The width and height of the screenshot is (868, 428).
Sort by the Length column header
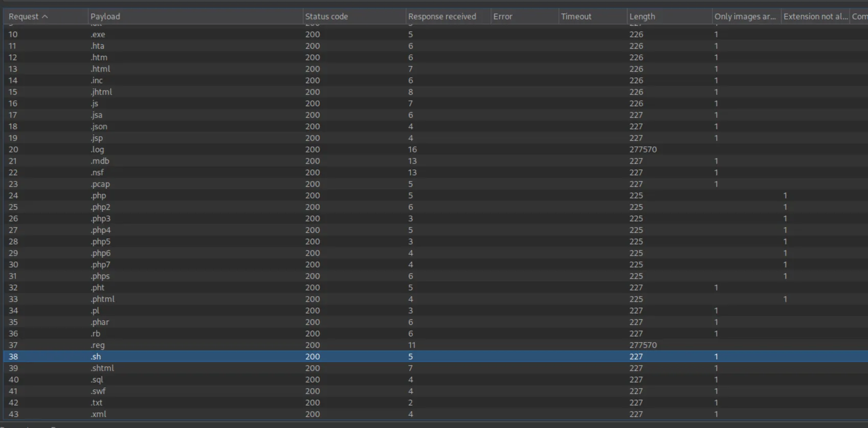[x=669, y=16]
